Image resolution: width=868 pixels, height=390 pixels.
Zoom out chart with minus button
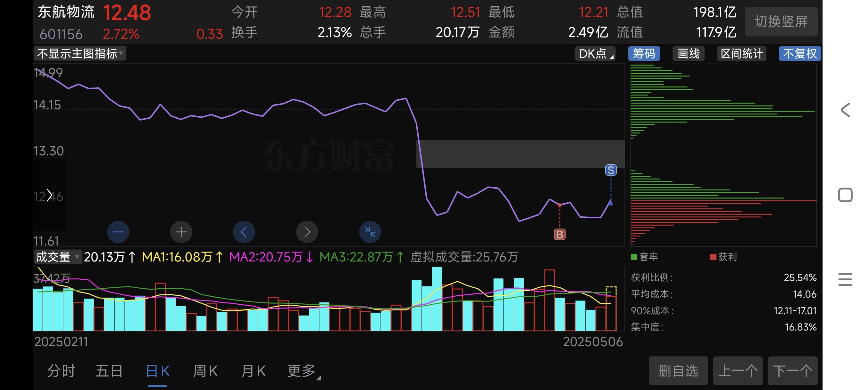tap(118, 232)
